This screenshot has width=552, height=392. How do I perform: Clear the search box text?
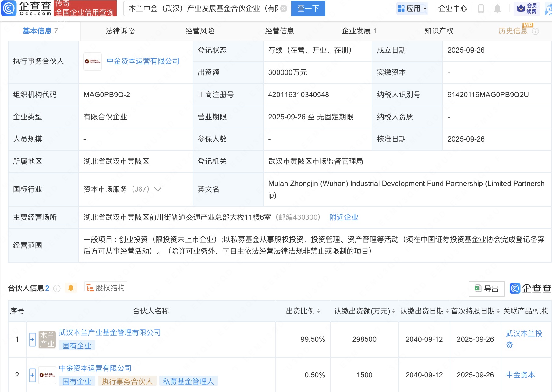283,9
